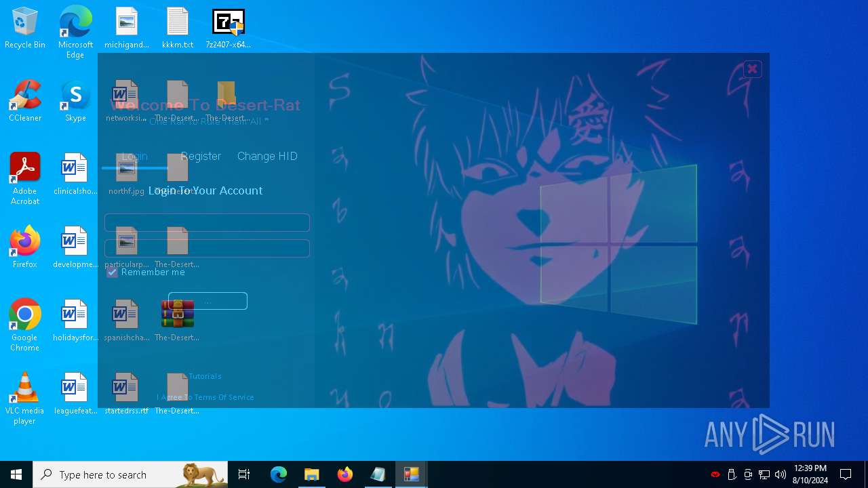Screen dimensions: 868x488
Task: Click the active Desert-Rat taskbar button
Action: tap(412, 474)
